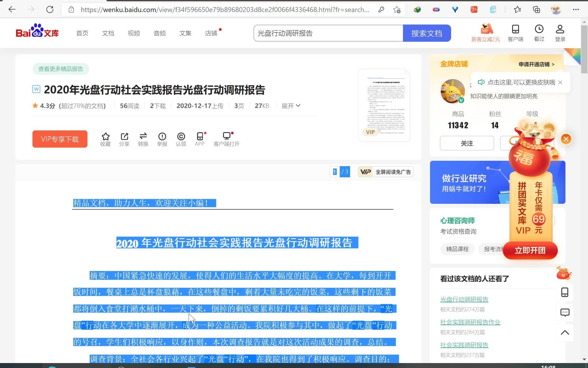
Task: Open the feedback chat bubble sidebar icon
Action: coord(565,312)
